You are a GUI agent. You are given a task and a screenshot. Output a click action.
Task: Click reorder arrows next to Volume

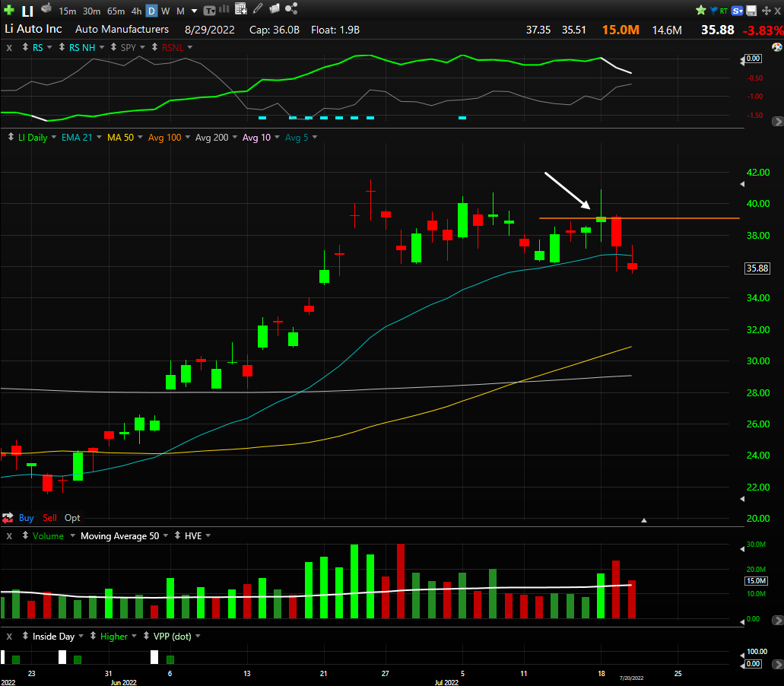click(x=25, y=535)
